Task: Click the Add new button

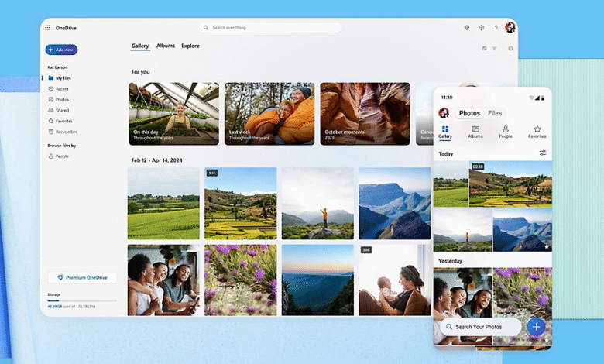Action: pos(62,50)
